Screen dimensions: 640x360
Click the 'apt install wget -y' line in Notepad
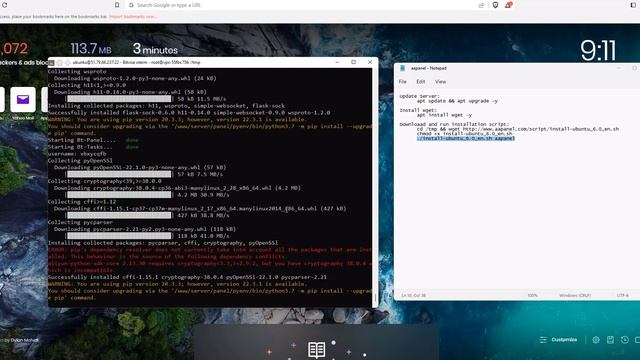(444, 115)
